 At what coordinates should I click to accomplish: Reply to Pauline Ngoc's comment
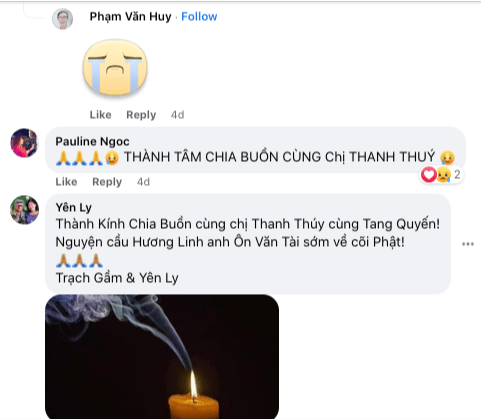tap(107, 182)
